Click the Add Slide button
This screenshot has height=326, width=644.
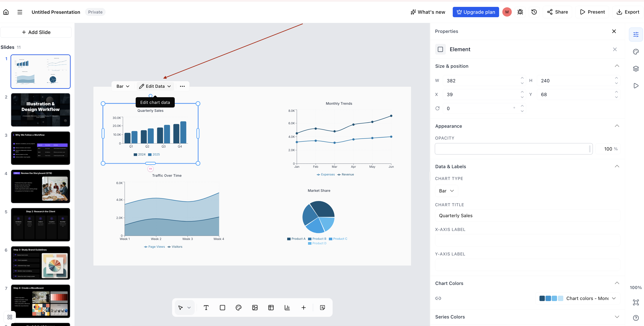click(36, 32)
